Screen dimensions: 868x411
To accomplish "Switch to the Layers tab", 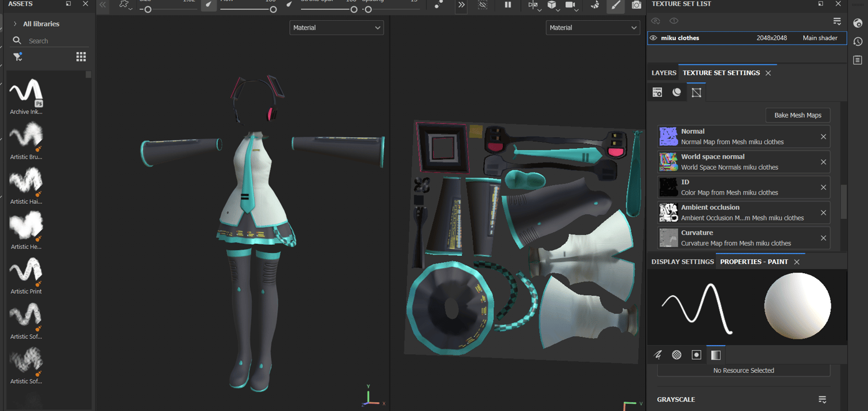I will 664,73.
